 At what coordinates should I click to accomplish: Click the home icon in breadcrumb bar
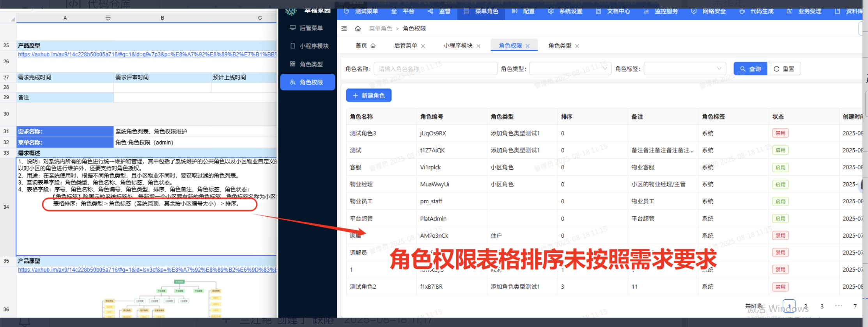[358, 28]
